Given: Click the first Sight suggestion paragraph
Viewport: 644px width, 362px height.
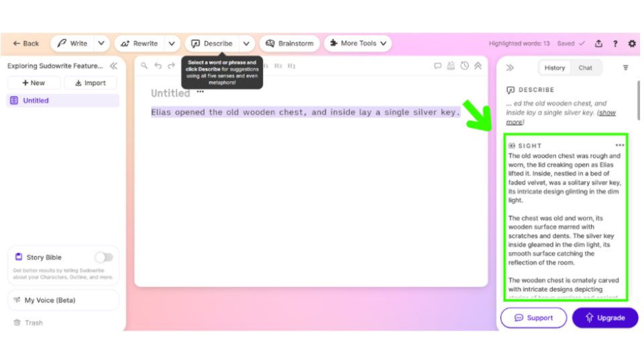Looking at the screenshot, I should coord(565,178).
